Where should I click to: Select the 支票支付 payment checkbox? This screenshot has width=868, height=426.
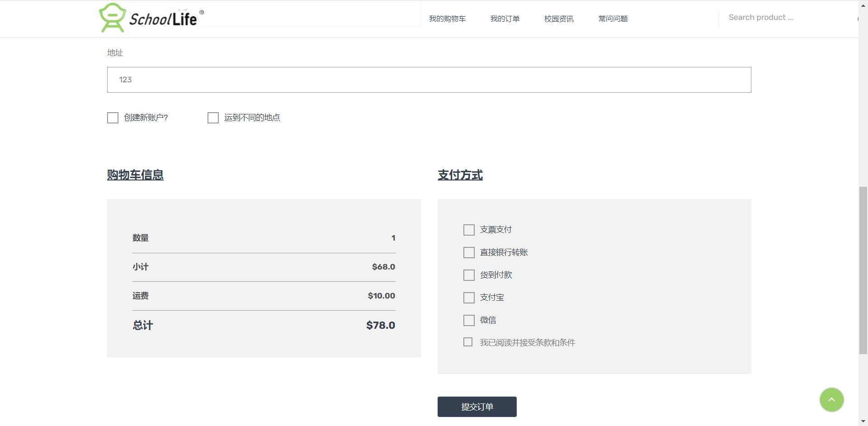(x=469, y=230)
